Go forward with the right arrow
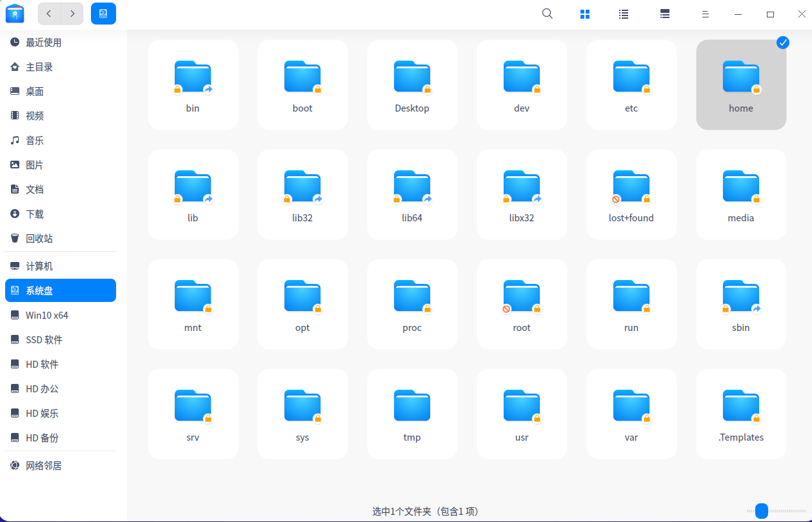812x522 pixels. pyautogui.click(x=72, y=14)
